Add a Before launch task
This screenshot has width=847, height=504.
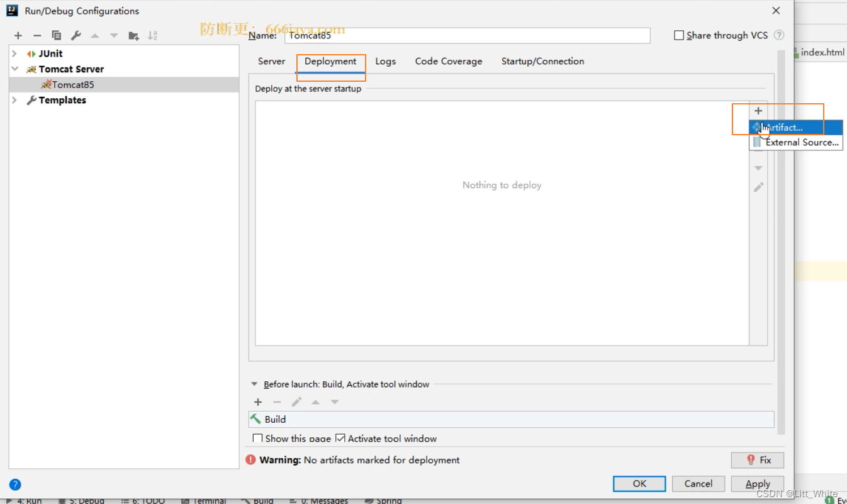pyautogui.click(x=258, y=402)
